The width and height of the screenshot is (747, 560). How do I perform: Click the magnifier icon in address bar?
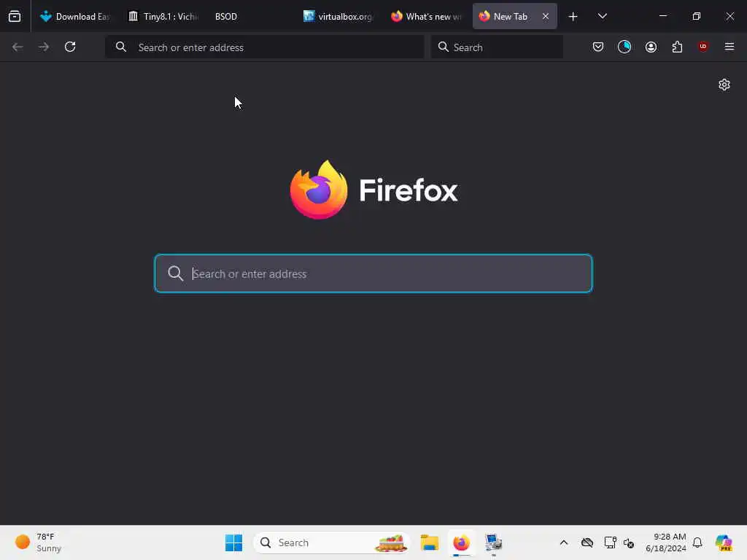click(121, 47)
